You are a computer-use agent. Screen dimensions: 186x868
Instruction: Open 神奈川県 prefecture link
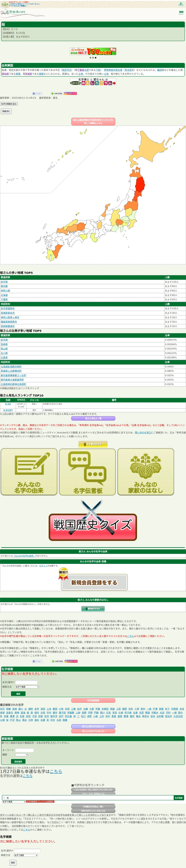click(5, 290)
